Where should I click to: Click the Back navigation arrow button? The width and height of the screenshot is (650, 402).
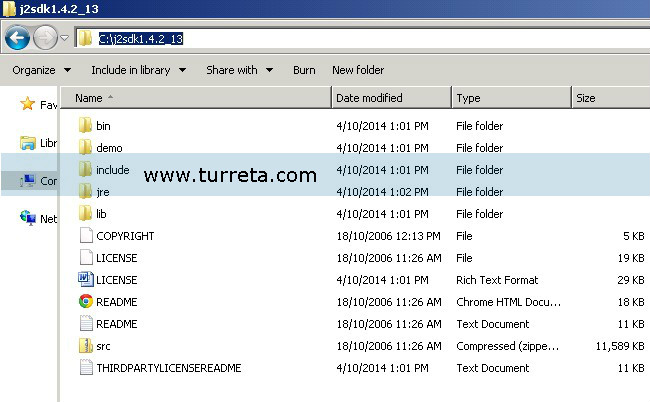17,38
